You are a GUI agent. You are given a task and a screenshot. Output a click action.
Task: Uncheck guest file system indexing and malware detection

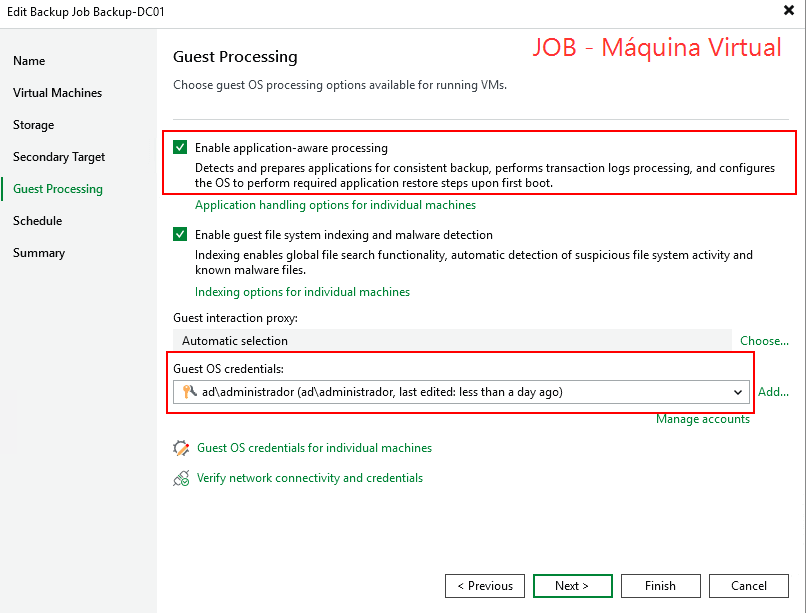(x=181, y=235)
